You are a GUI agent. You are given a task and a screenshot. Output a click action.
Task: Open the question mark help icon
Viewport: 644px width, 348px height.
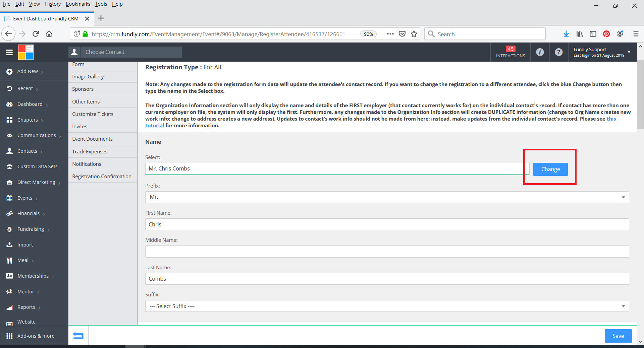coord(558,52)
